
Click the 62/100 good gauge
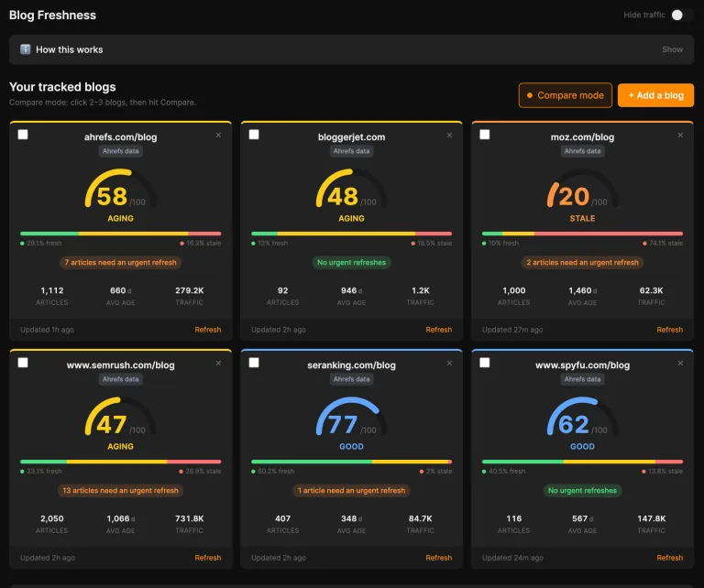(x=582, y=418)
